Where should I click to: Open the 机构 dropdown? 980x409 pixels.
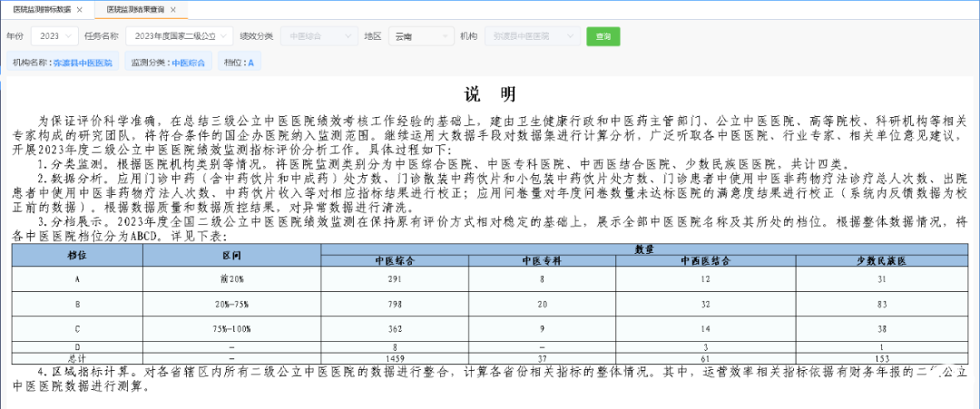tap(533, 36)
